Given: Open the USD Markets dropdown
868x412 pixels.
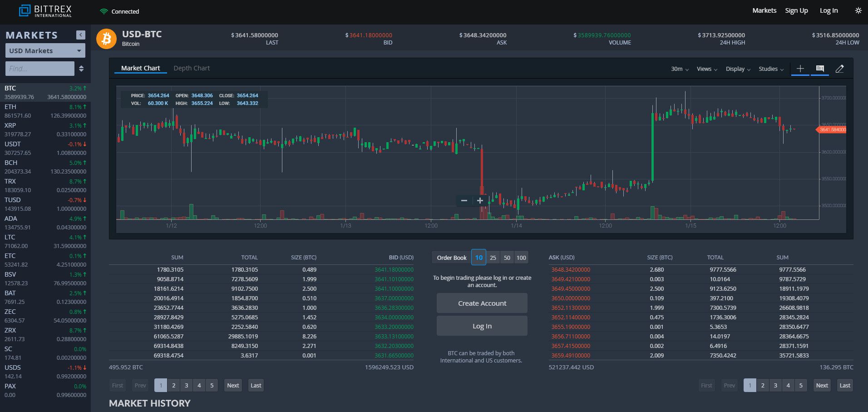Looking at the screenshot, I should [x=45, y=50].
